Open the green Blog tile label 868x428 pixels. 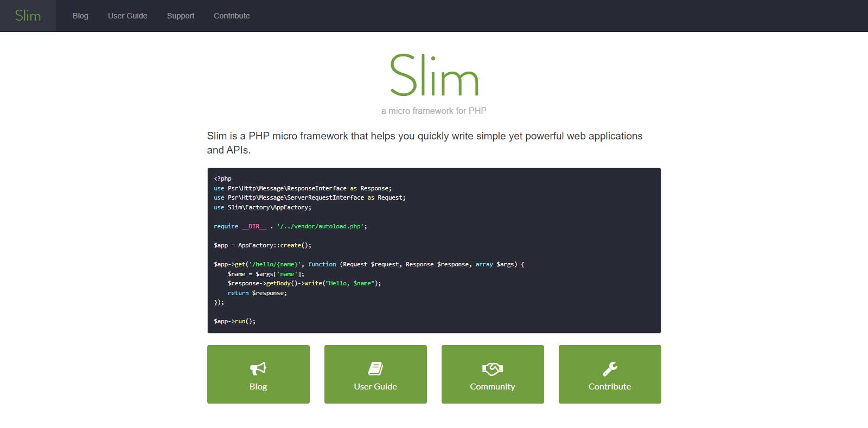click(258, 387)
